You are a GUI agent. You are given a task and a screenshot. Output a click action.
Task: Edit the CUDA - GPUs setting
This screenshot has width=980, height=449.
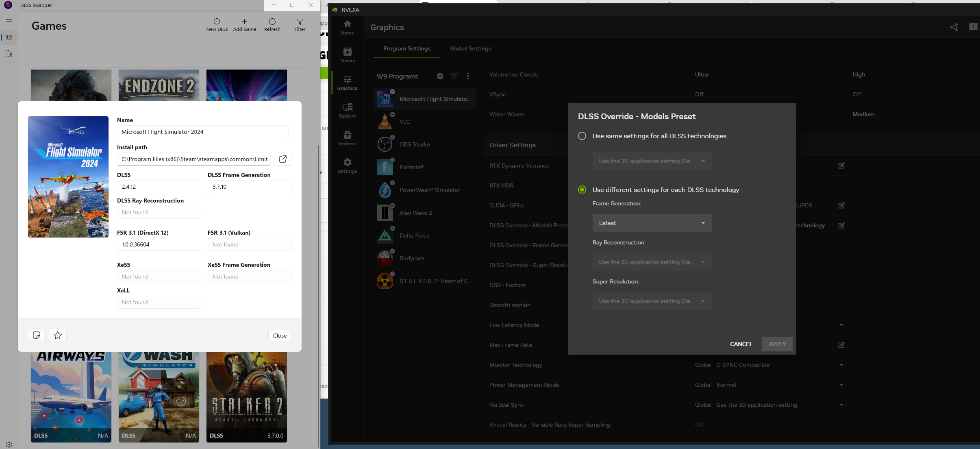coord(841,205)
